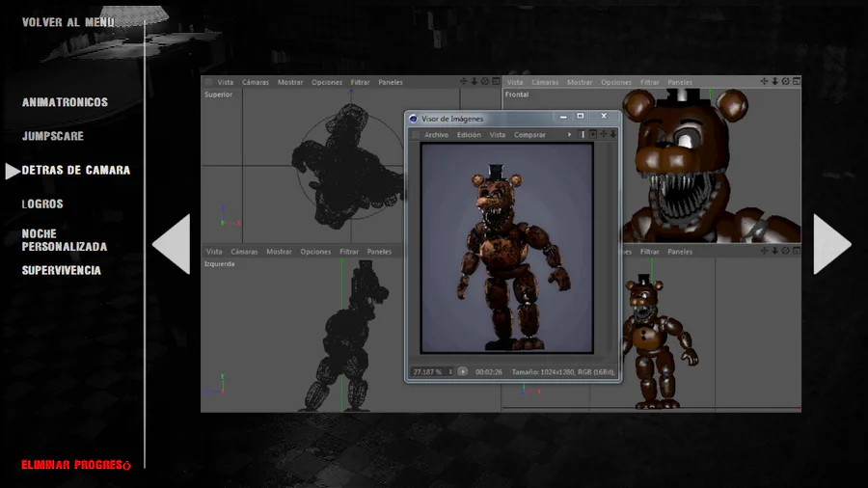Open Filtrar menu in Izquierda viewport

349,251
